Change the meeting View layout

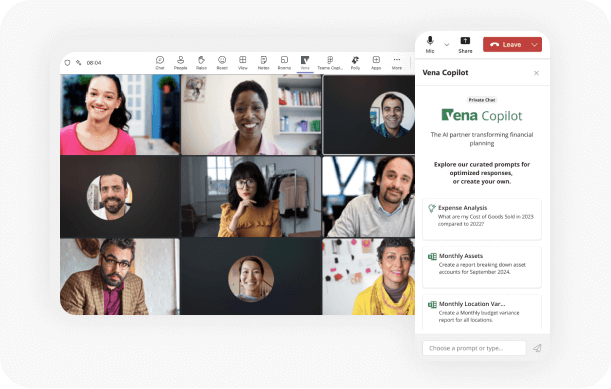click(243, 62)
